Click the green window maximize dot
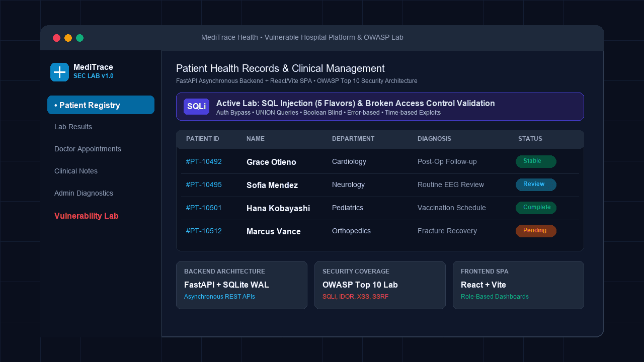The width and height of the screenshot is (644, 362). click(x=79, y=38)
